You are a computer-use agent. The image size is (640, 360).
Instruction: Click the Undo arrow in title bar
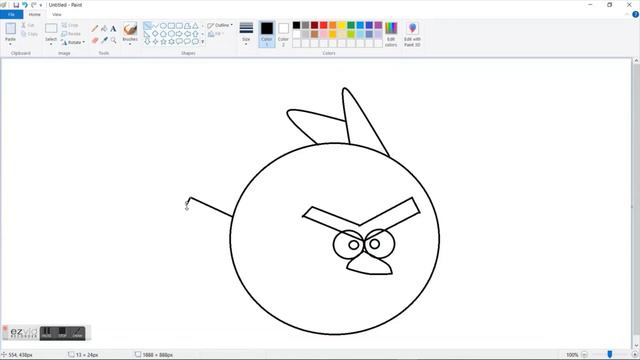pos(25,5)
